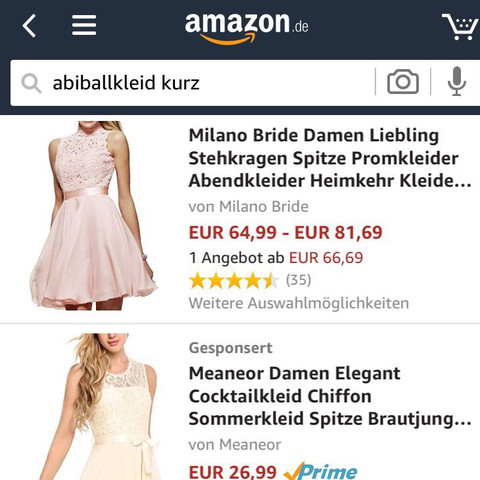The width and height of the screenshot is (480, 480).
Task: Click the magnifying glass search icon
Action: click(31, 83)
